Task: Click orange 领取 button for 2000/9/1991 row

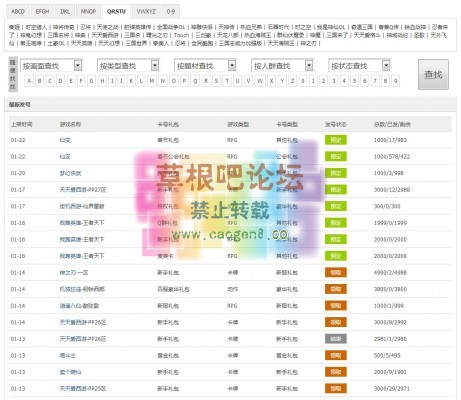Action: tap(336, 372)
